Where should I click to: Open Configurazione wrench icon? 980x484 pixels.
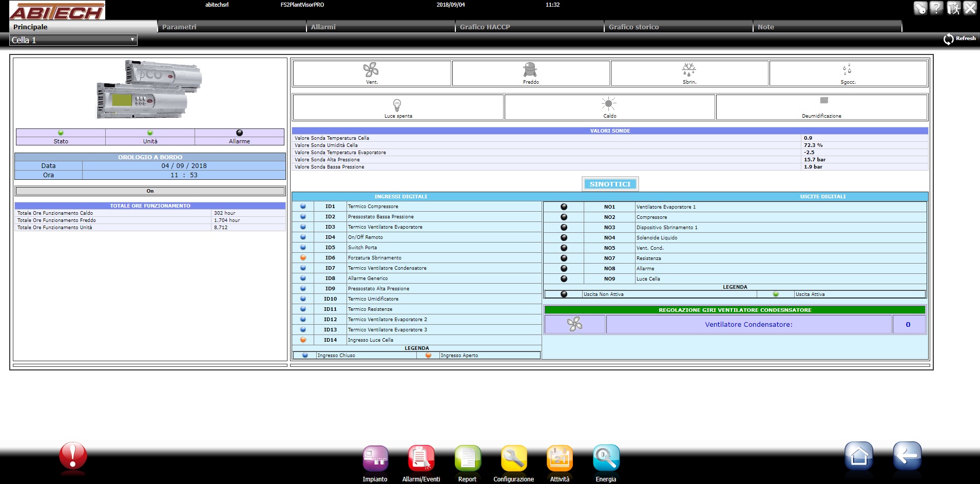coord(513,458)
